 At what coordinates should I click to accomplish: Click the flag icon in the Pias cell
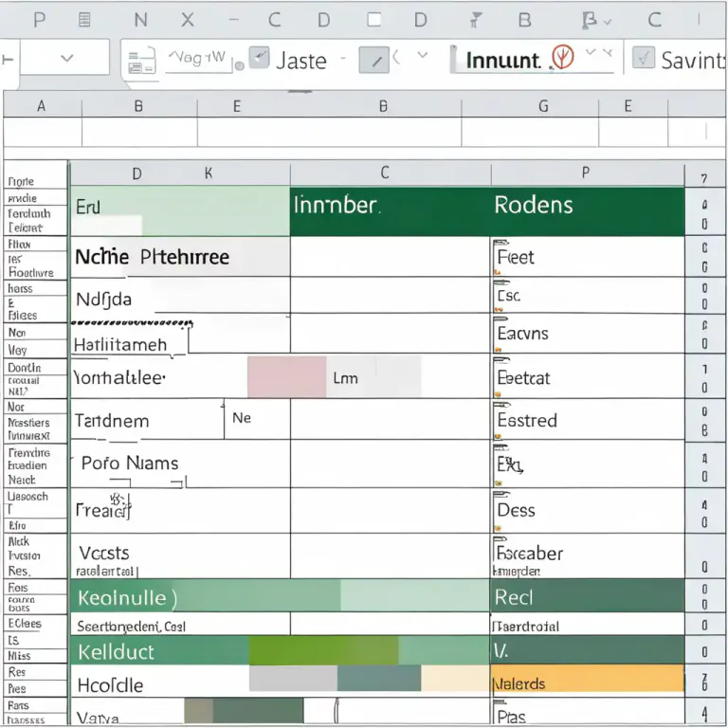click(500, 702)
